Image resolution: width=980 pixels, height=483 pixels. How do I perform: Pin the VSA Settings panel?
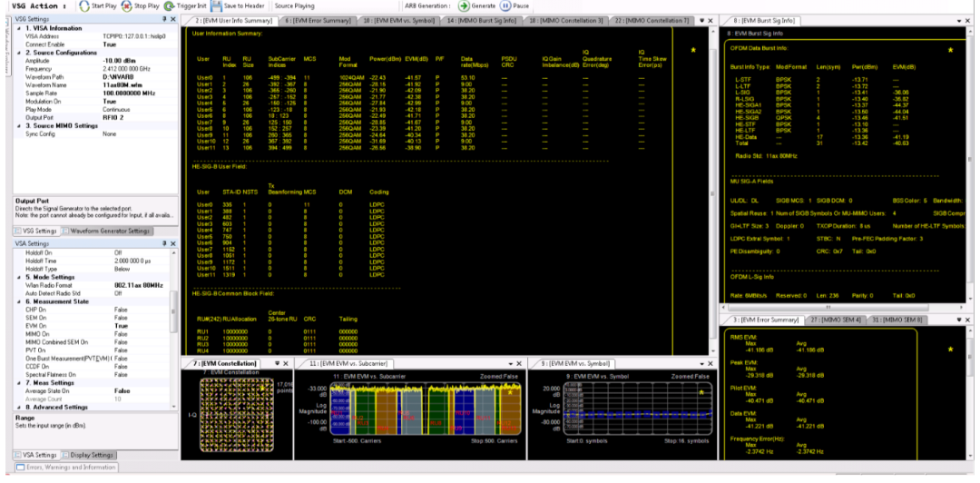tap(164, 243)
